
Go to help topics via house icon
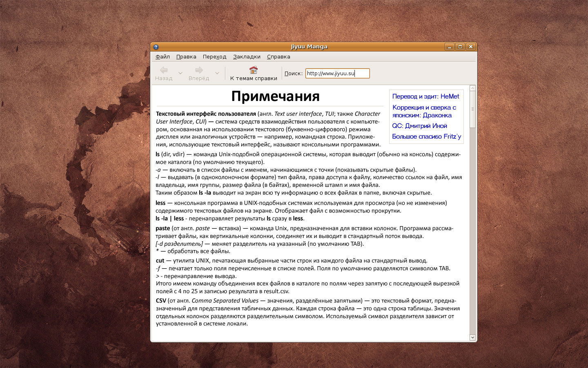coord(254,70)
